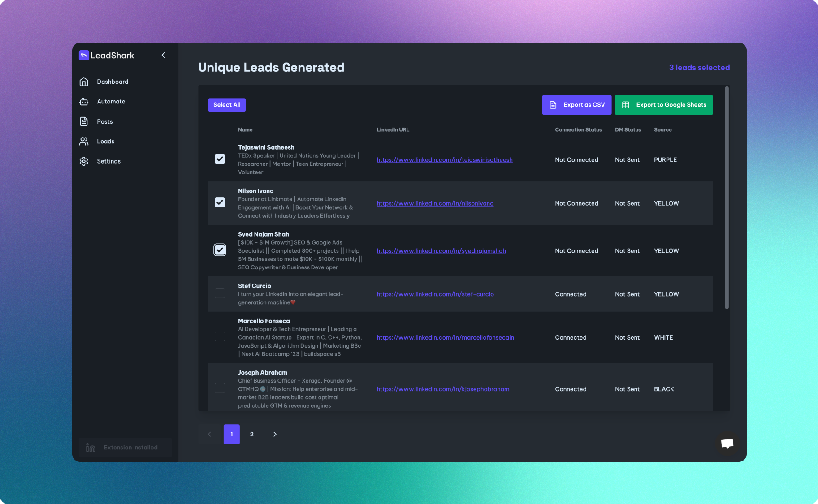Click Nilson Ivano's Not Connected status
This screenshot has height=504, width=818.
576,203
